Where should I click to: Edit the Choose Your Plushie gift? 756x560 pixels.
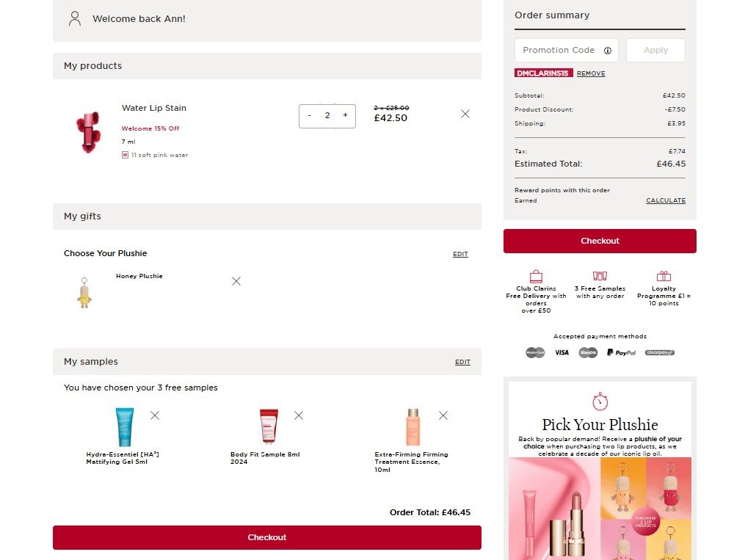coord(460,254)
